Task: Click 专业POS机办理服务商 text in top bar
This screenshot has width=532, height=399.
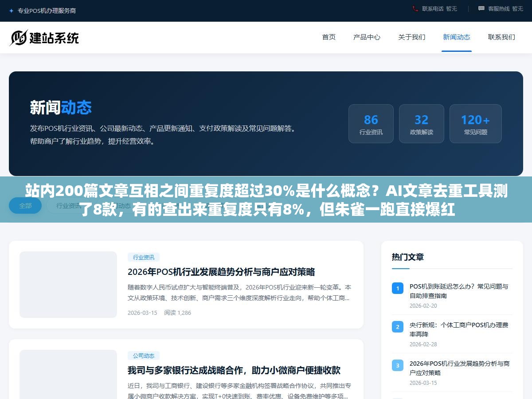Action: click(47, 11)
